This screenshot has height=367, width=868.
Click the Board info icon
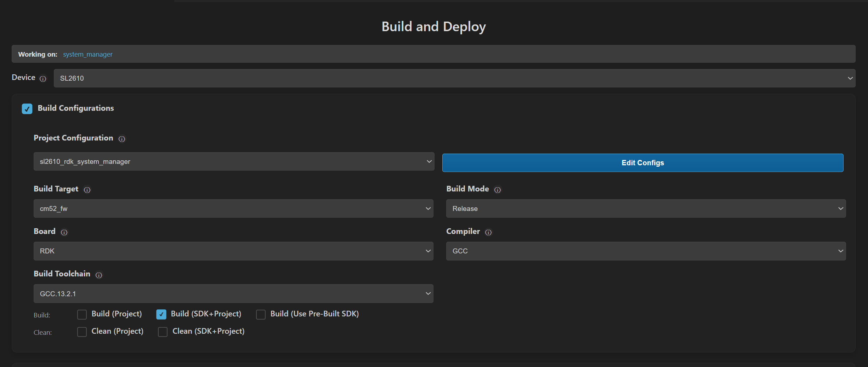point(64,233)
